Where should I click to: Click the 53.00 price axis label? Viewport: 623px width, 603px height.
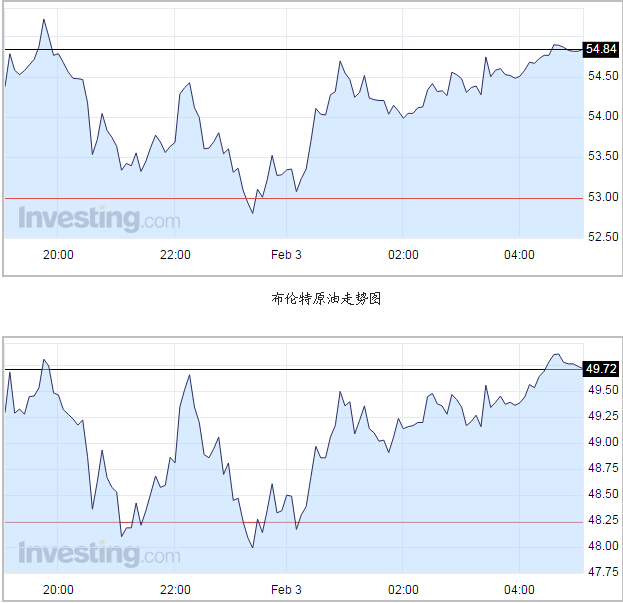click(x=602, y=196)
